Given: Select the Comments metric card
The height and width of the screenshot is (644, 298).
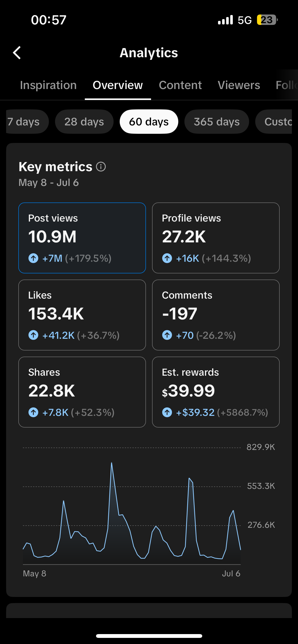Looking at the screenshot, I should pos(216,315).
